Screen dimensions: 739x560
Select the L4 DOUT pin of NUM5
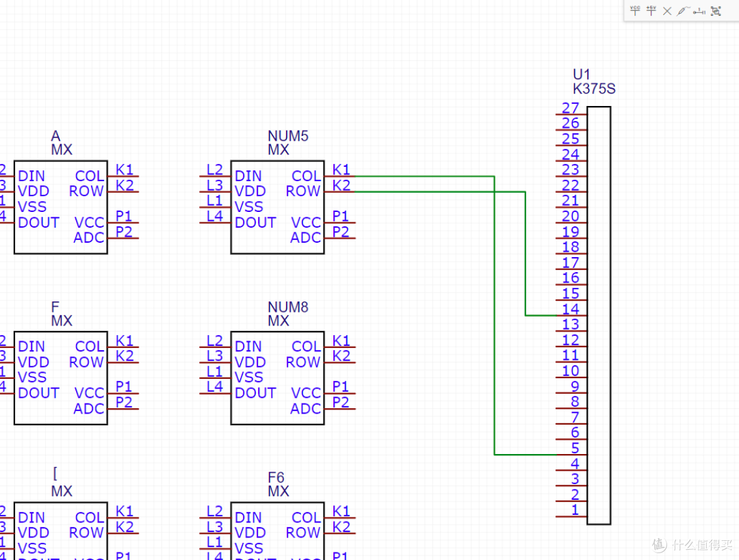(x=215, y=222)
